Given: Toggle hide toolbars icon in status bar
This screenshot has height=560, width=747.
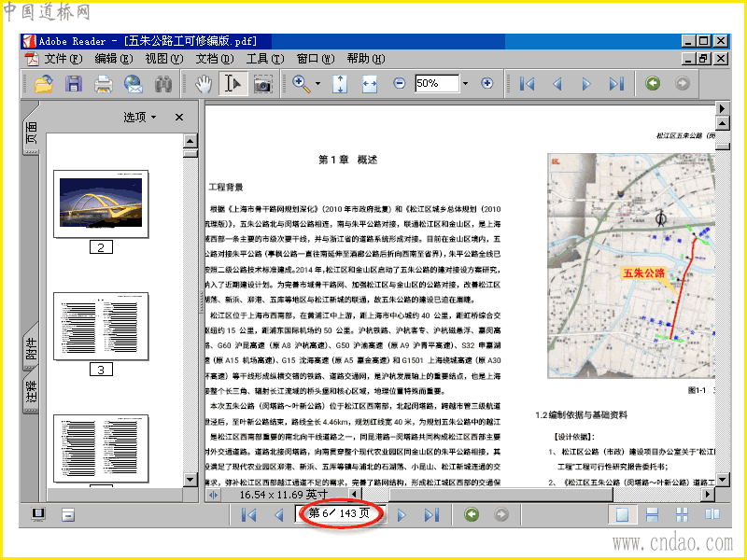Looking at the screenshot, I should click(68, 514).
